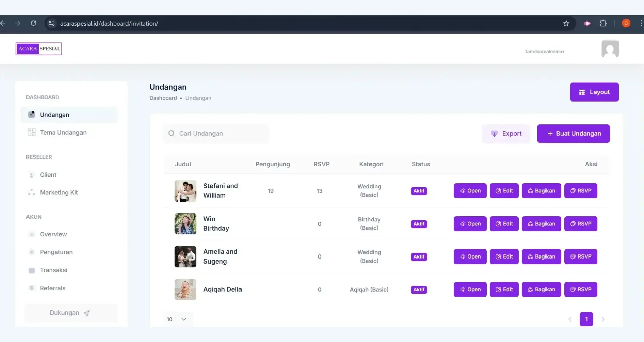Viewport: 644px width, 342px height.
Task: View RSVP for Stefani and William
Action: tap(580, 191)
